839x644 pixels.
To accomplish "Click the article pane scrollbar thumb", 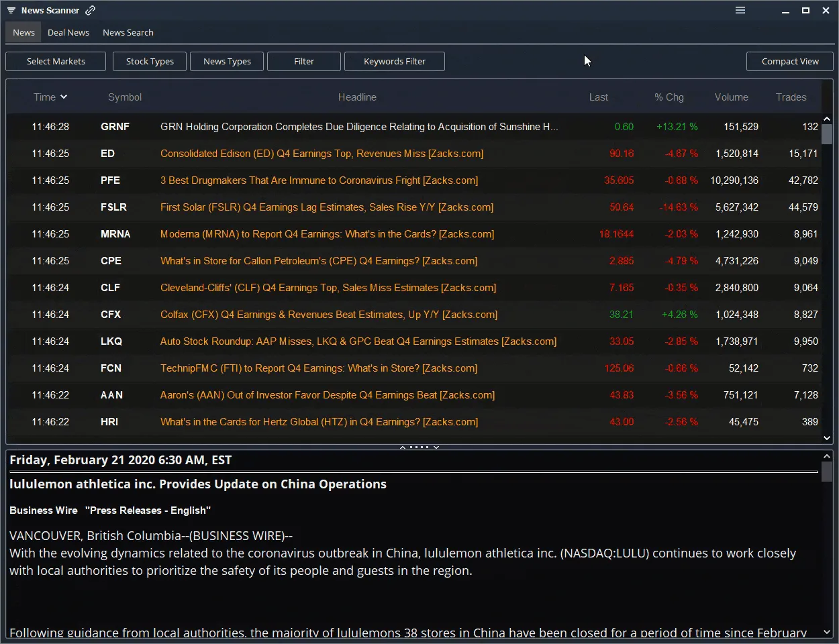I will point(827,472).
